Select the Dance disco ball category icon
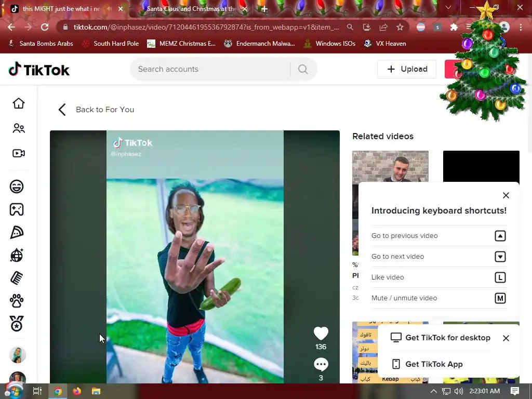 click(x=17, y=255)
